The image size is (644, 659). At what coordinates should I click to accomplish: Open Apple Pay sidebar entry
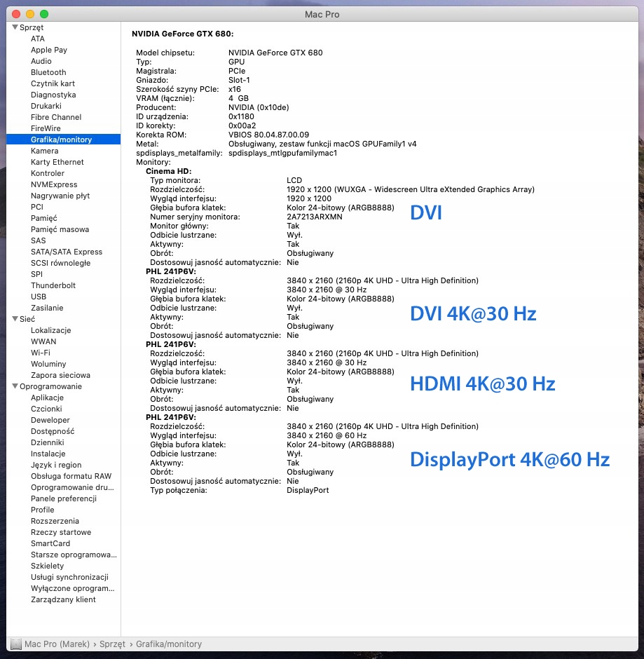49,50
